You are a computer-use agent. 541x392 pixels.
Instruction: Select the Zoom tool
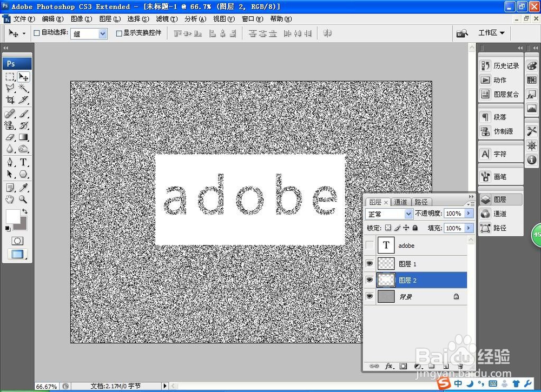(23, 199)
